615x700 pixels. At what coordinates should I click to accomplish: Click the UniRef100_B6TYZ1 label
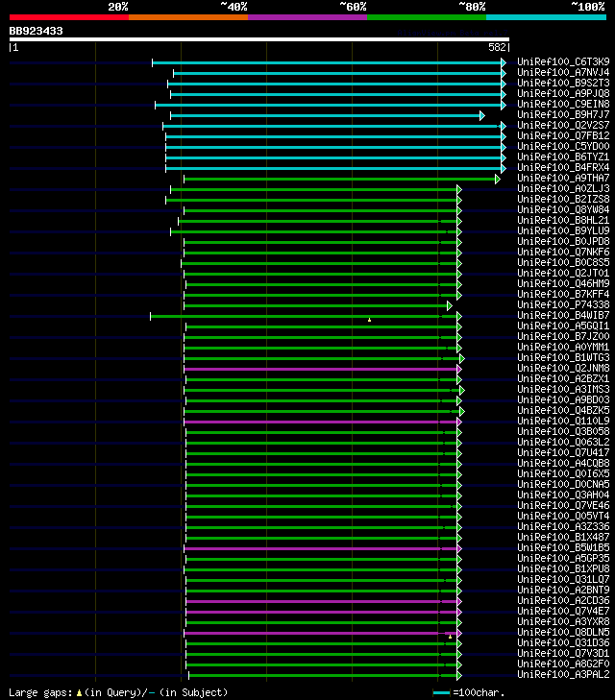pos(563,157)
